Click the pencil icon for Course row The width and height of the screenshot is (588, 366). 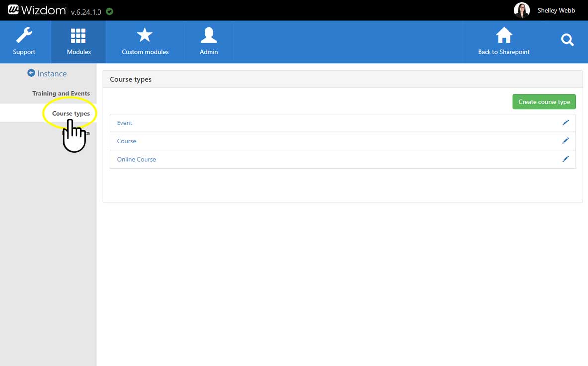[565, 141]
